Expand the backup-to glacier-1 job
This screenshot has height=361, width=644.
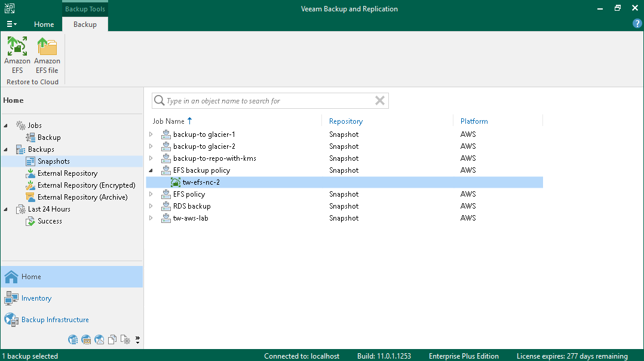[x=151, y=134]
